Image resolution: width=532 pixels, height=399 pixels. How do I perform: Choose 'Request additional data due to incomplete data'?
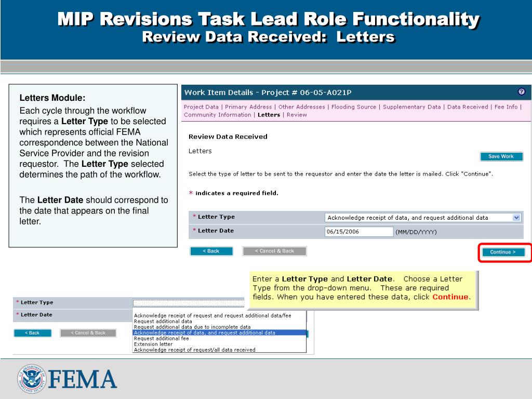coord(192,327)
